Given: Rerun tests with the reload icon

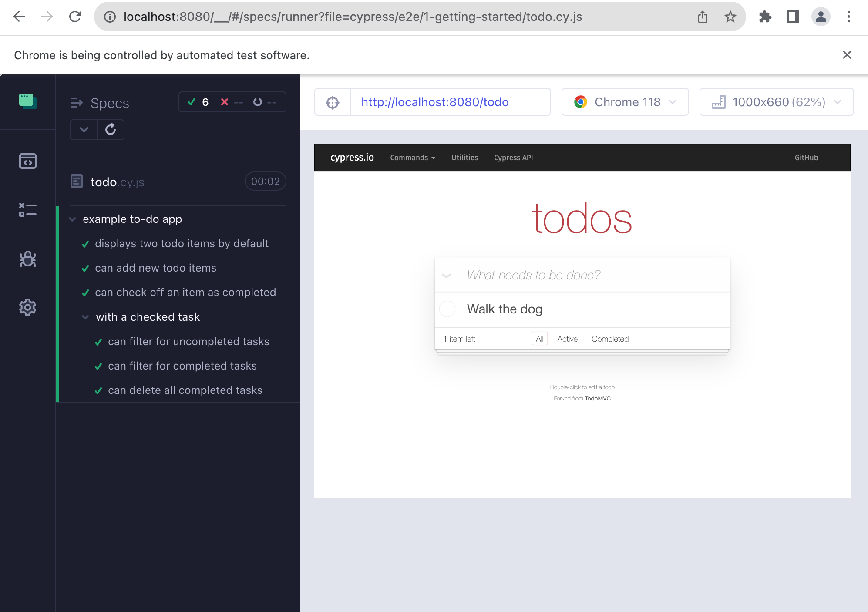Looking at the screenshot, I should pos(111,129).
